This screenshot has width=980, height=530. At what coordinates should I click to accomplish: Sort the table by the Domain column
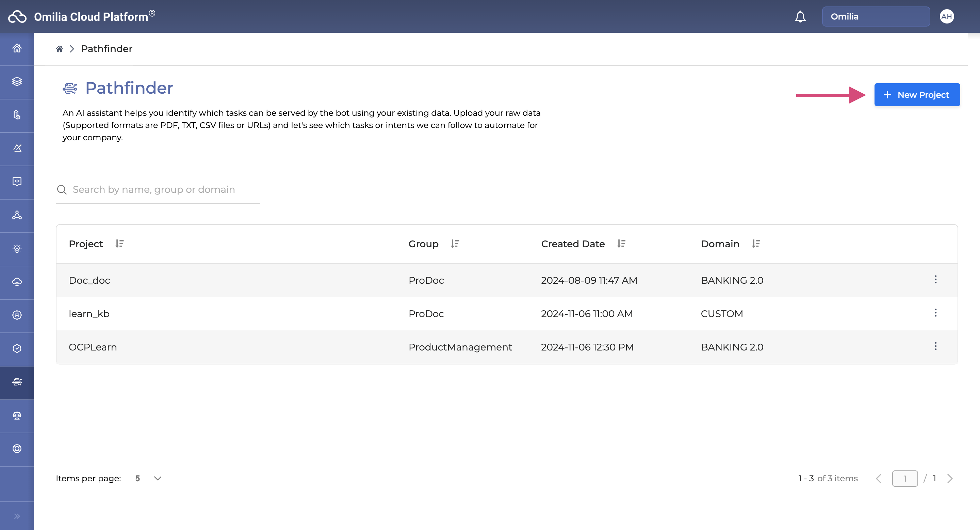click(x=756, y=244)
